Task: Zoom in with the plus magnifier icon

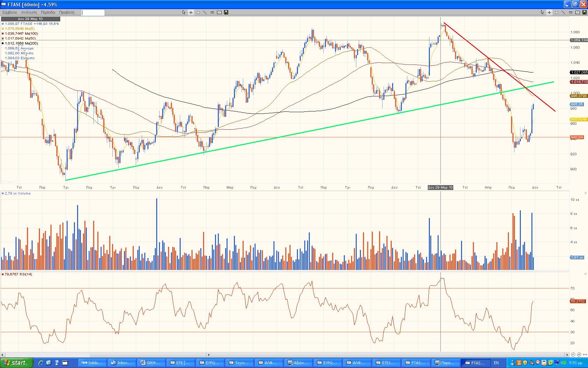Action: click(579, 355)
